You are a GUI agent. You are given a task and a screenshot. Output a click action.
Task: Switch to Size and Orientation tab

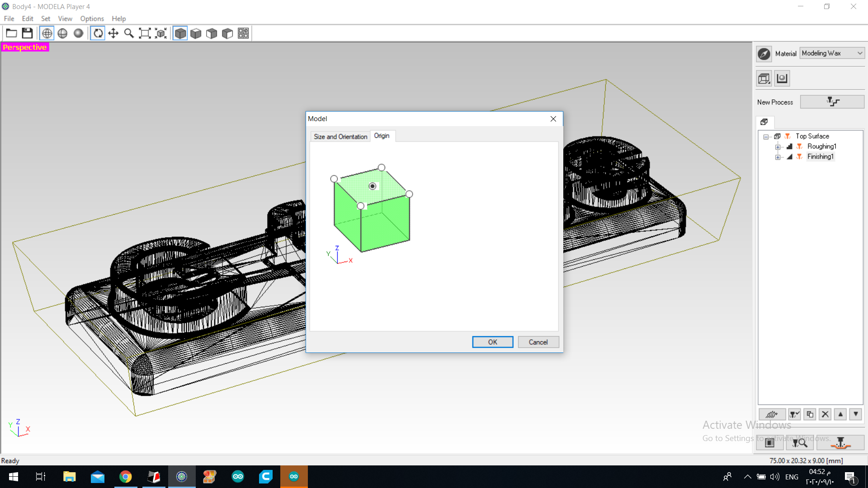pyautogui.click(x=340, y=136)
